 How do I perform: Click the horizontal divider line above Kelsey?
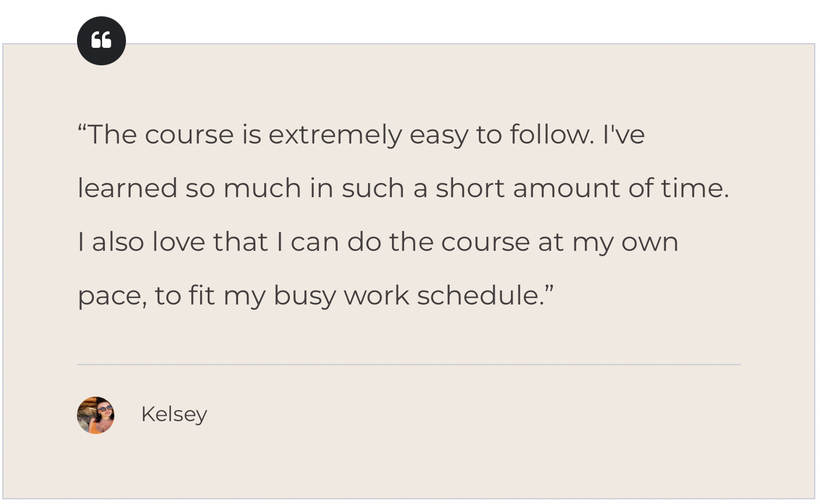409,365
